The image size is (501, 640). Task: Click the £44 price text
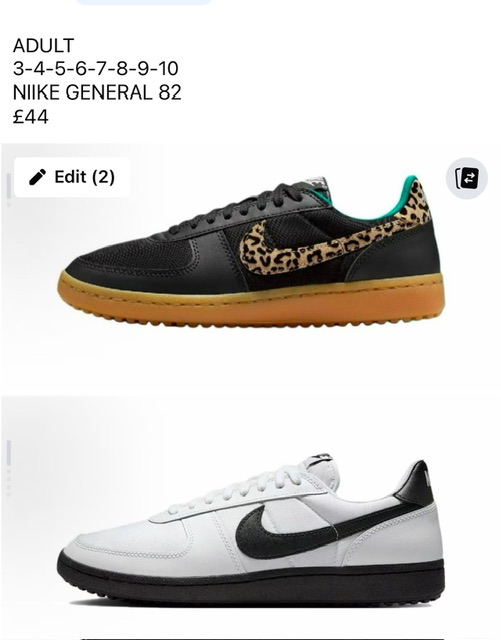(31, 117)
